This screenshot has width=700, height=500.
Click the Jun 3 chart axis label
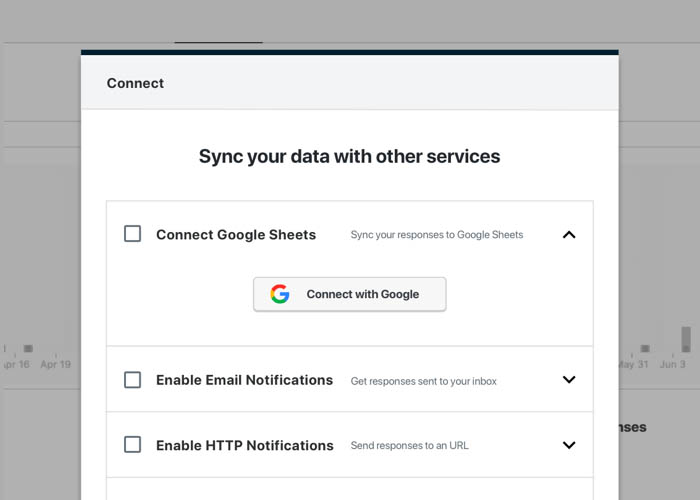tap(673, 364)
